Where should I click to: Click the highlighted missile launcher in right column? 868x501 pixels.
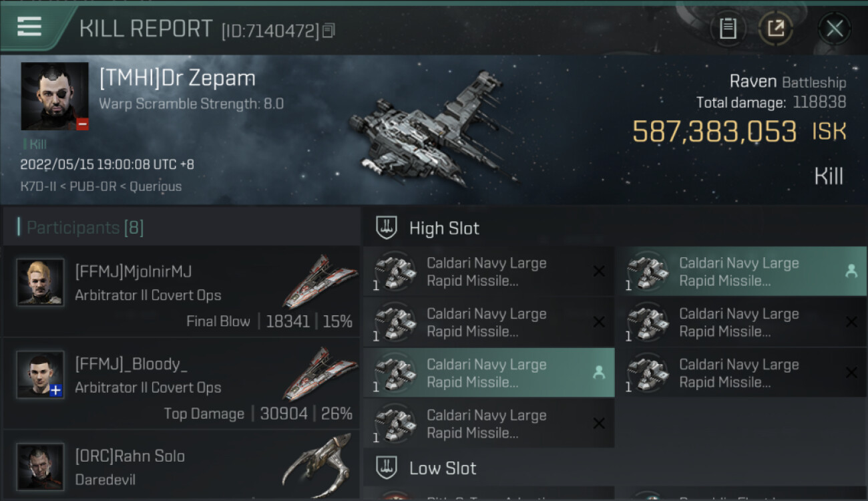point(740,271)
